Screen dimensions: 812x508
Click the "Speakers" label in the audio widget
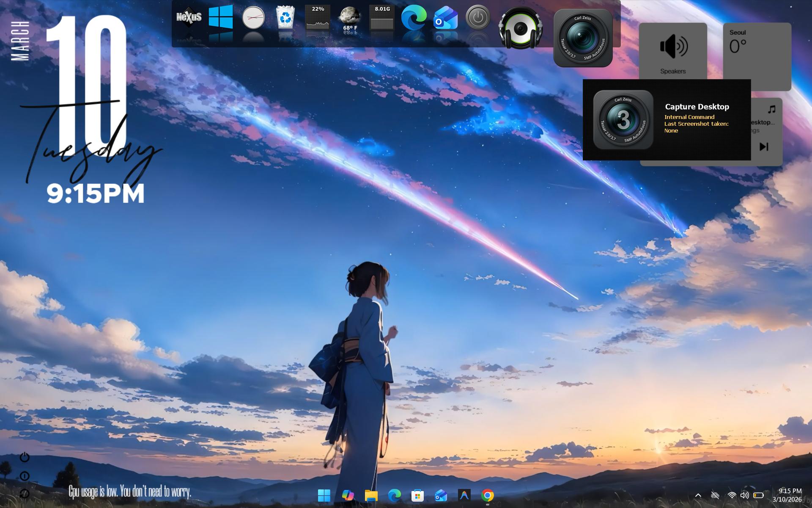(673, 71)
